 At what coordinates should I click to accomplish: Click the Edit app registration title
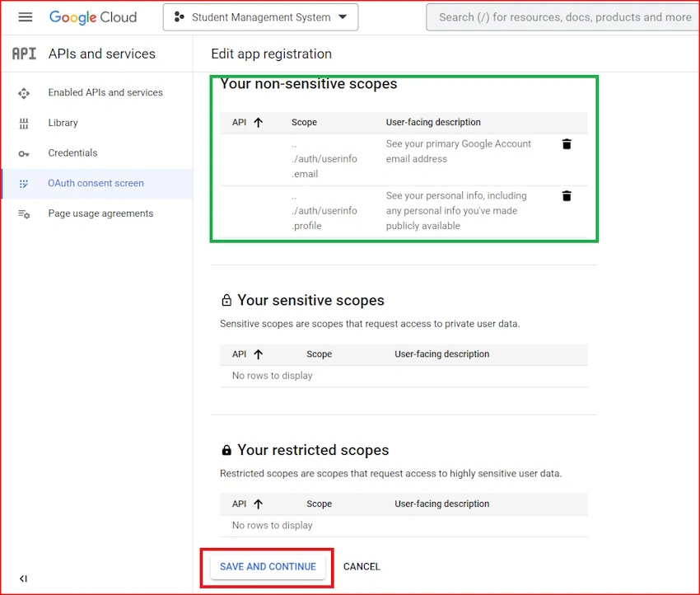click(x=272, y=54)
